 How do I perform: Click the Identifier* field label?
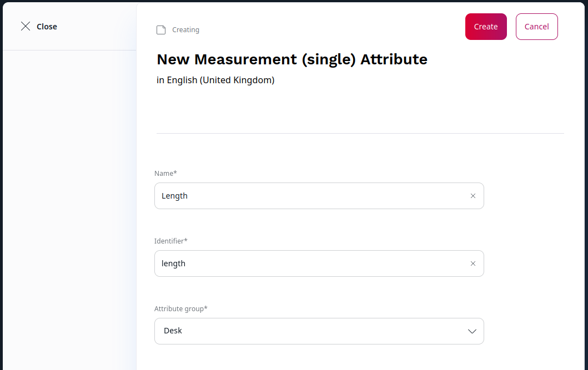pos(170,241)
